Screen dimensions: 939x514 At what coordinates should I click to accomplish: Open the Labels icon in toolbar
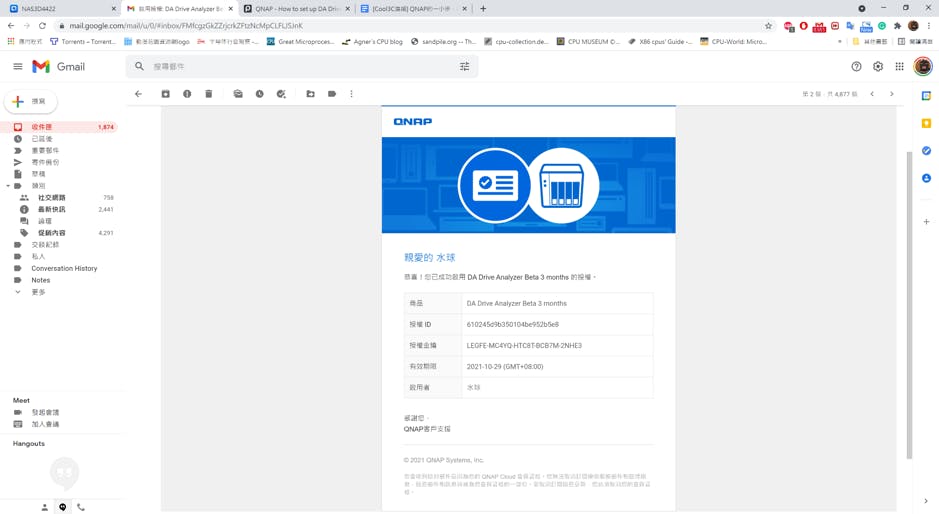332,94
